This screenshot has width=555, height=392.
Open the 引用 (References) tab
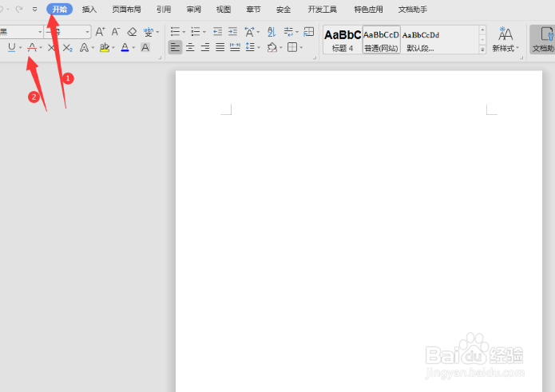click(164, 10)
